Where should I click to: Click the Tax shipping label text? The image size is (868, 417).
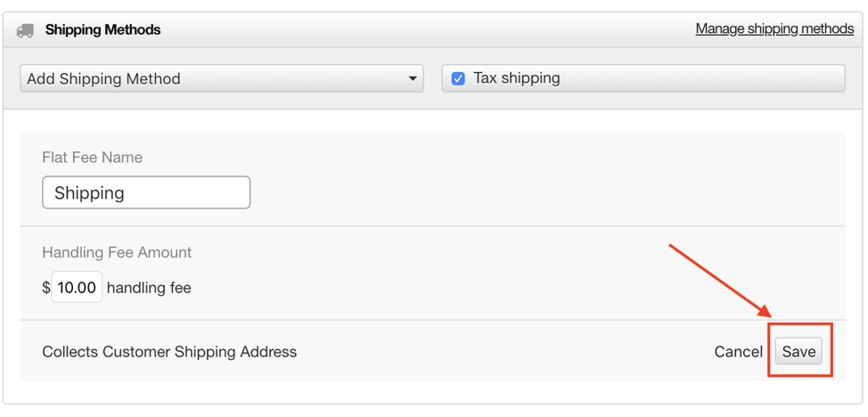coord(517,78)
